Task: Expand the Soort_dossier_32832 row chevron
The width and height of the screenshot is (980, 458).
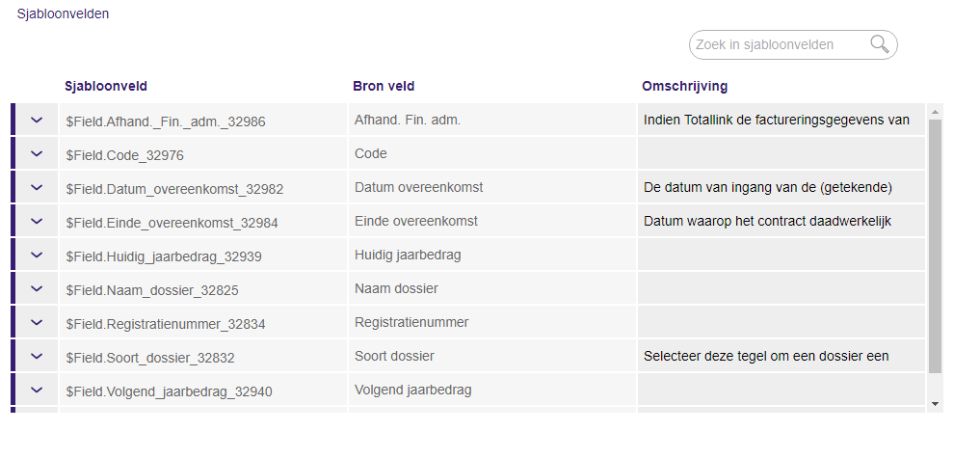Action: tap(37, 356)
